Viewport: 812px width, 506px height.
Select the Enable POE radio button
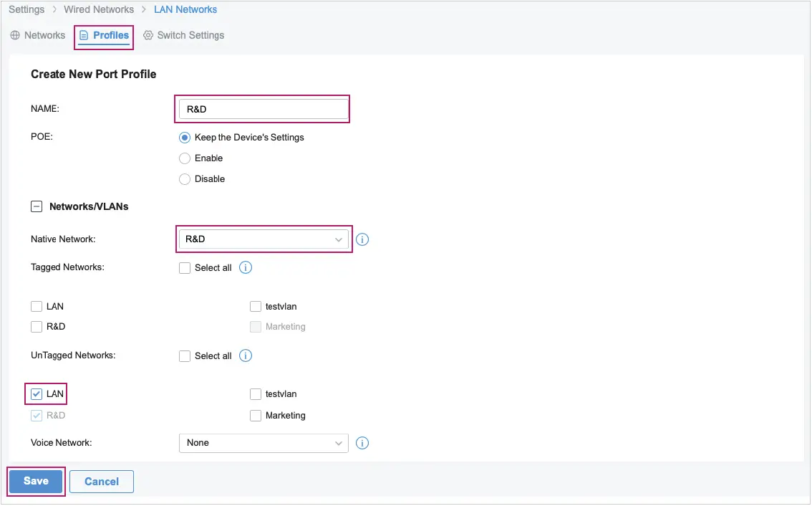coord(185,158)
